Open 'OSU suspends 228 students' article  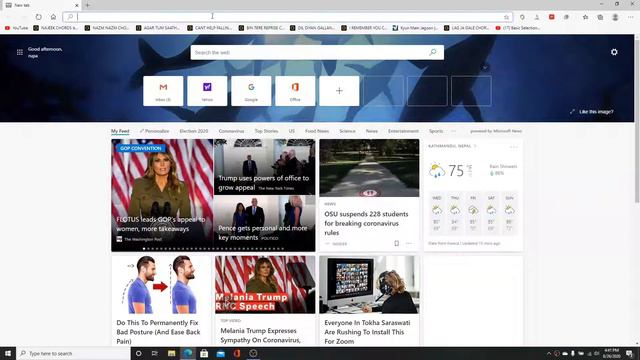tap(366, 223)
